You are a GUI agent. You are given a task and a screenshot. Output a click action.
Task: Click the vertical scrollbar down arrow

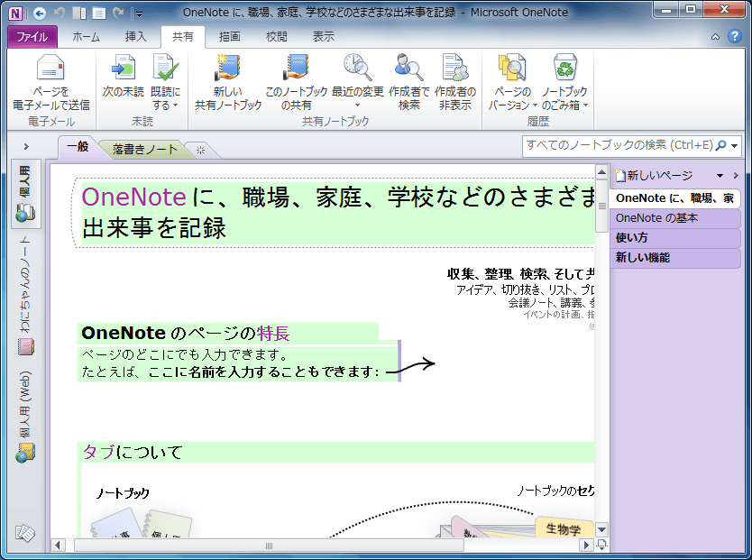pyautogui.click(x=602, y=530)
